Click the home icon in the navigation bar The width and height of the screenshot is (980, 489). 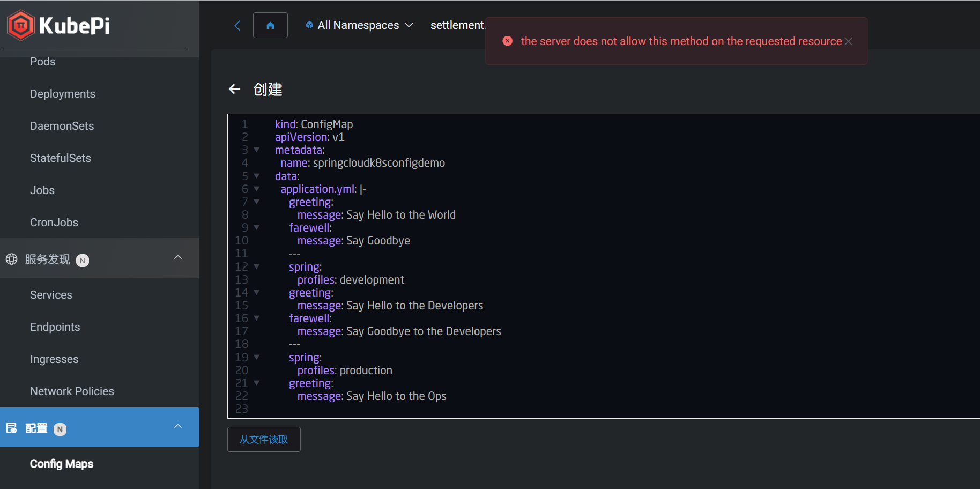[270, 25]
